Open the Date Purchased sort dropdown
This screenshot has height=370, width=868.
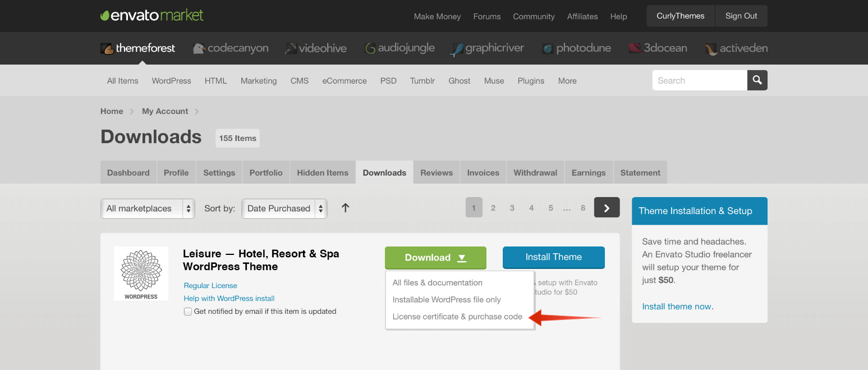[284, 208]
